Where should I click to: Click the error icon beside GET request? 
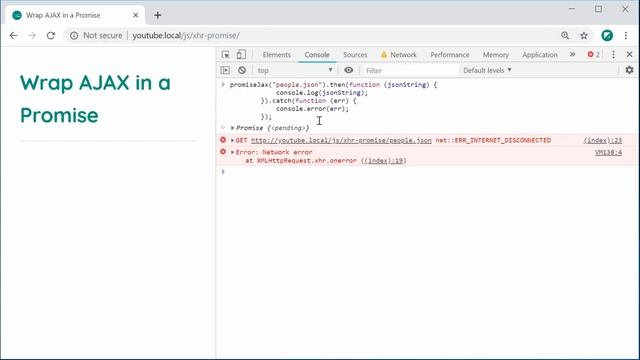(x=223, y=140)
